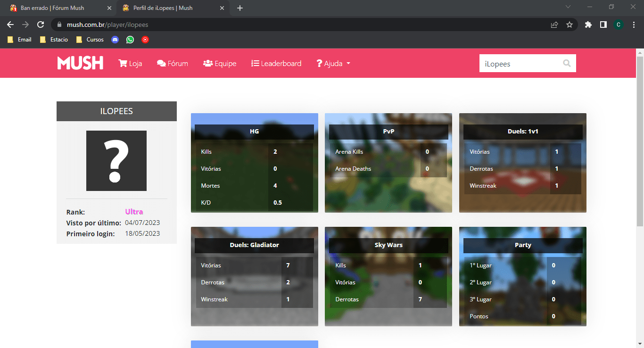Click the Duels: Gladiator card title
Viewport: 644px width, 348px height.
(x=254, y=245)
